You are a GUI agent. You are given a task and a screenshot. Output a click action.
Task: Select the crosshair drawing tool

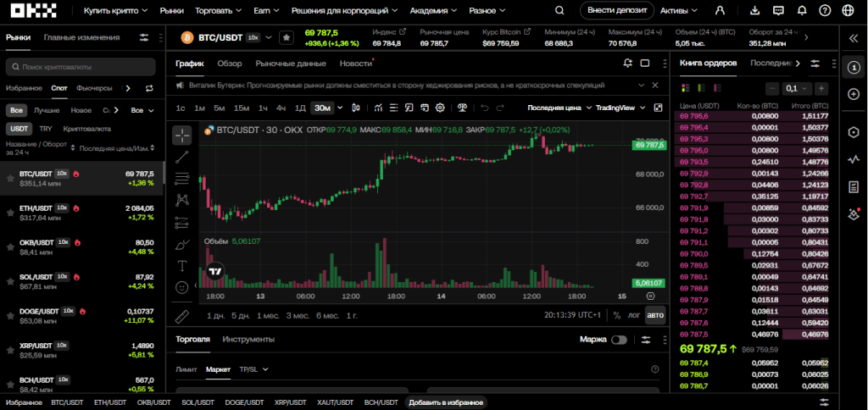pyautogui.click(x=182, y=135)
